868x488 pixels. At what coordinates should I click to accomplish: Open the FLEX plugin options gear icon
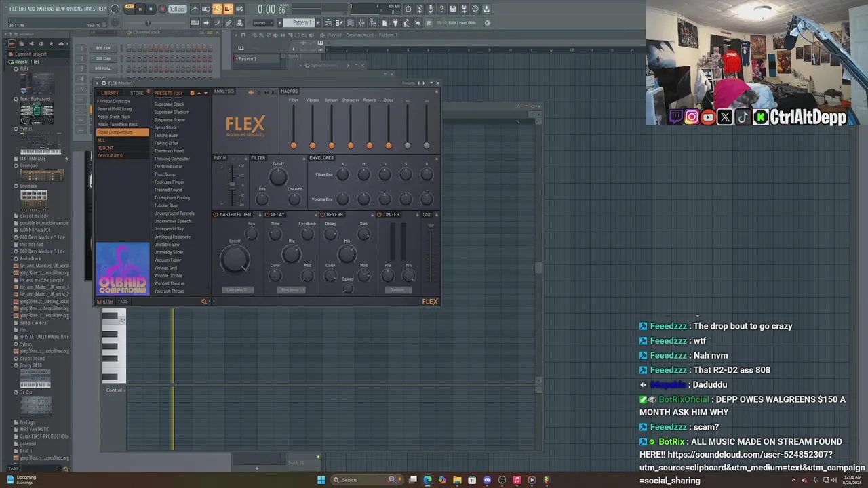tap(103, 83)
